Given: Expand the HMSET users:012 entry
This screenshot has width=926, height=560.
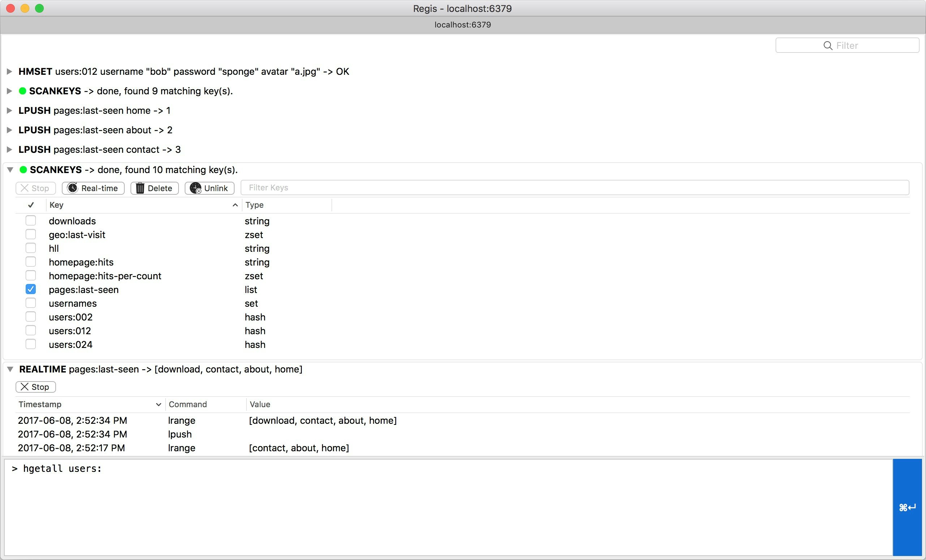Looking at the screenshot, I should [9, 72].
